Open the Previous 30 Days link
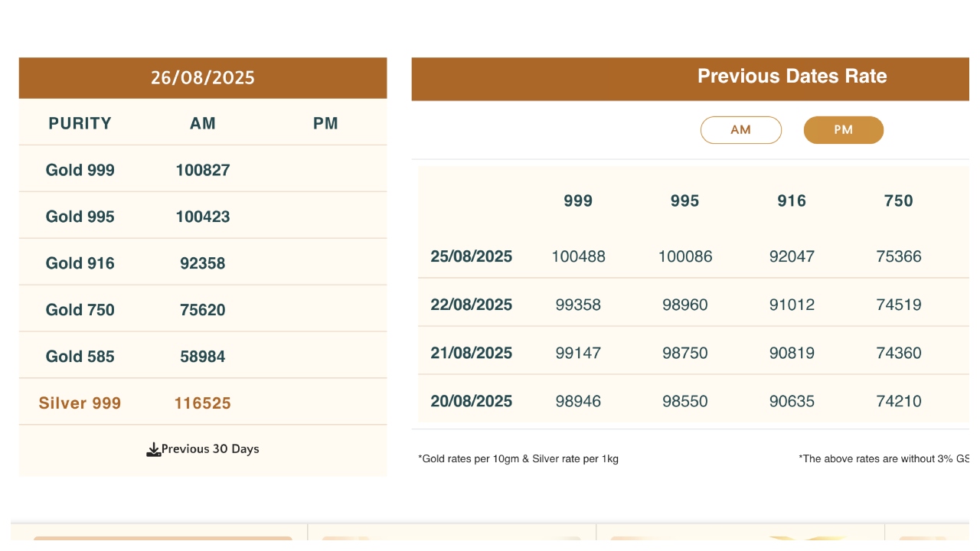The width and height of the screenshot is (980, 551). pos(210,449)
